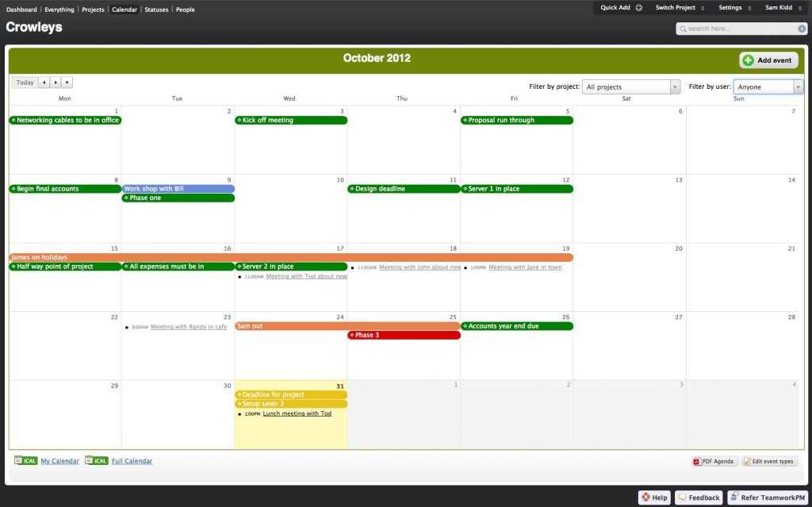Open the Accounts year end due milestone

(x=517, y=326)
